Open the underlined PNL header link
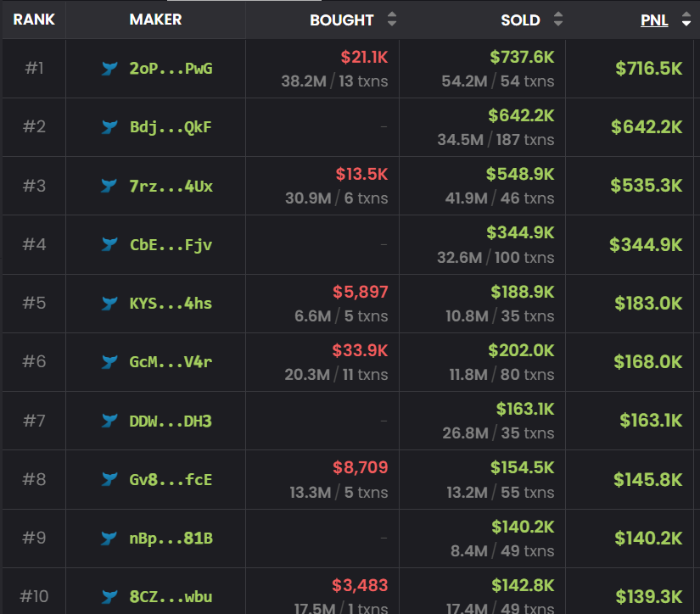 coord(654,20)
